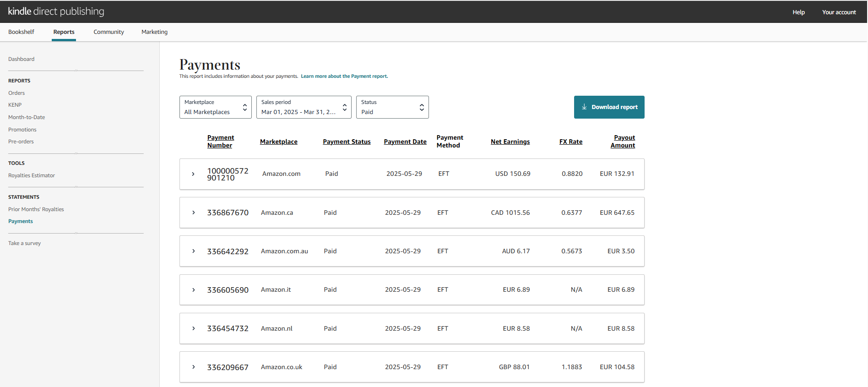Click the Amazon.ca marketplace cell

pos(277,213)
